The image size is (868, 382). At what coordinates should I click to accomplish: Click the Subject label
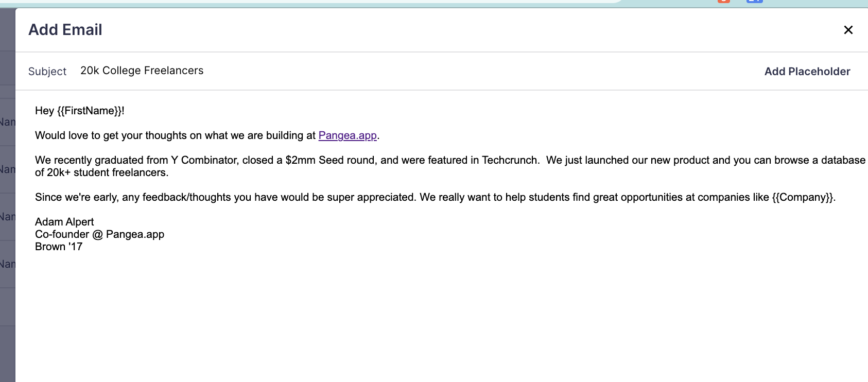pos(47,72)
